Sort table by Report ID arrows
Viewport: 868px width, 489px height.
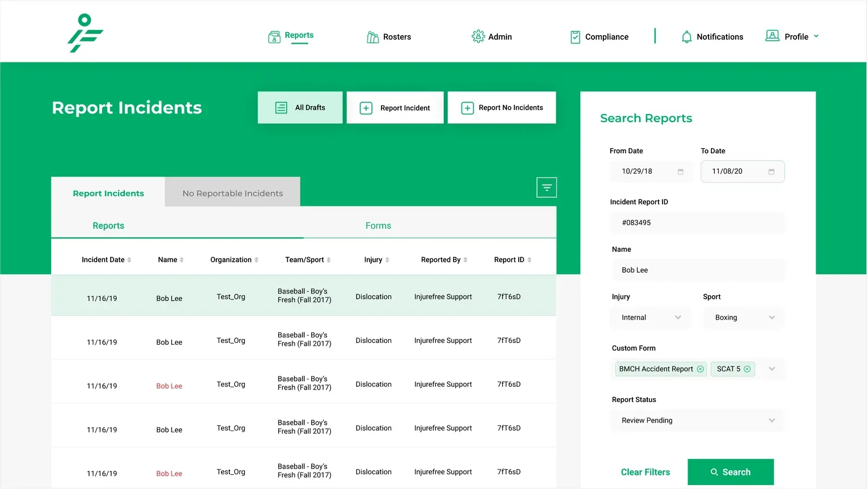point(529,260)
